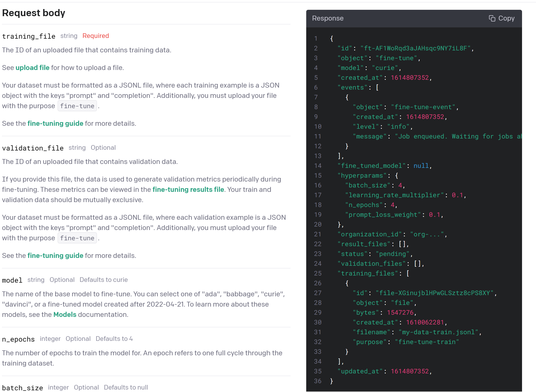This screenshot has width=536, height=392.
Task: Select the n_epochs parameter name
Action: (x=18, y=339)
